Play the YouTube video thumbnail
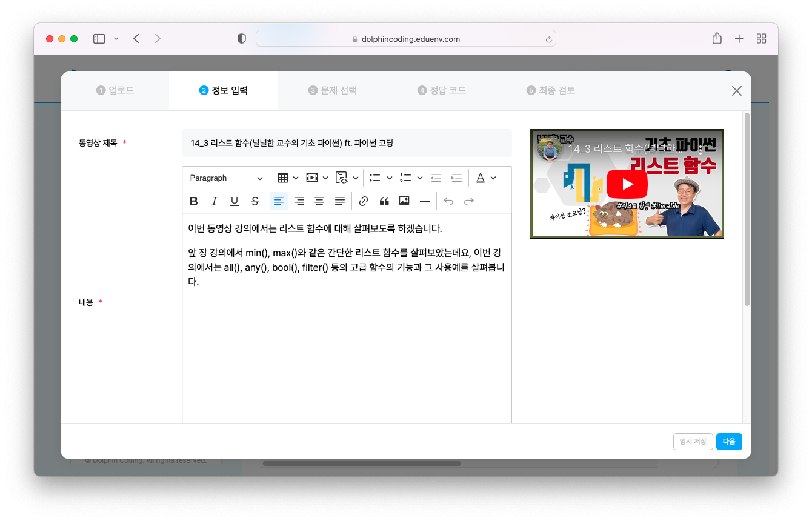Image resolution: width=812 pixels, height=521 pixels. [627, 184]
